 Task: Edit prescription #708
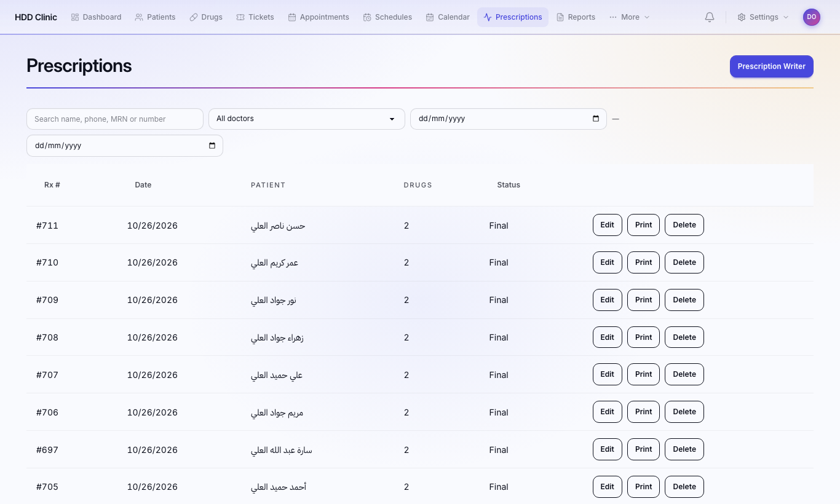(608, 337)
